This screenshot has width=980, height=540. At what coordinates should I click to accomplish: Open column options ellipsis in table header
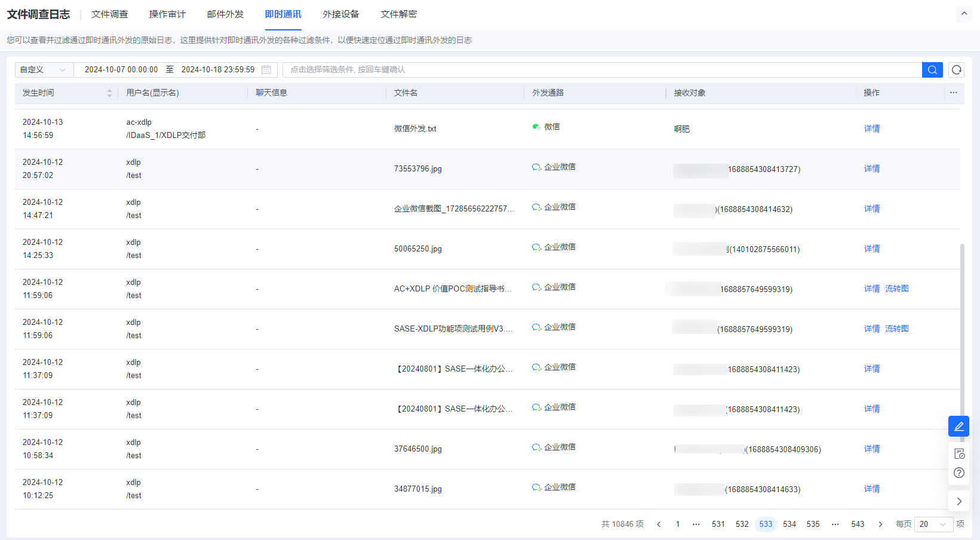[x=953, y=93]
